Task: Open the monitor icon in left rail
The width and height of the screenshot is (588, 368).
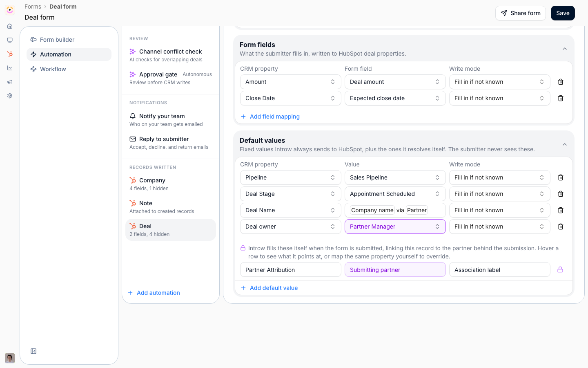Action: [x=10, y=40]
